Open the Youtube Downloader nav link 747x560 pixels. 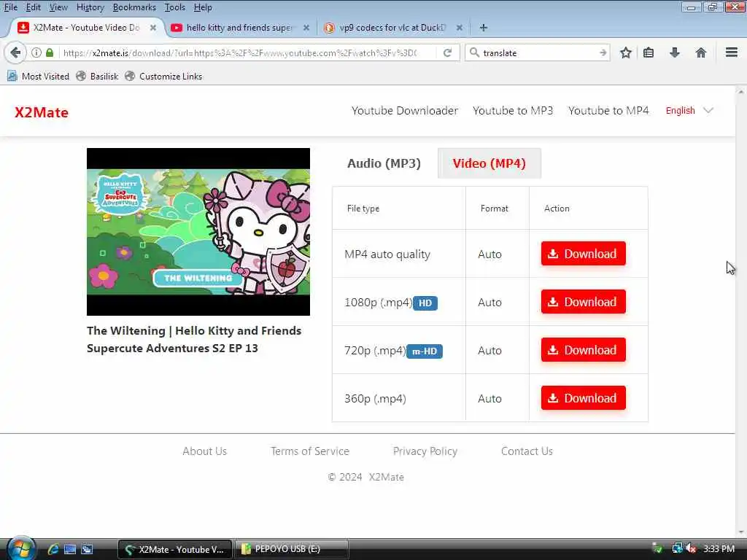(x=404, y=111)
